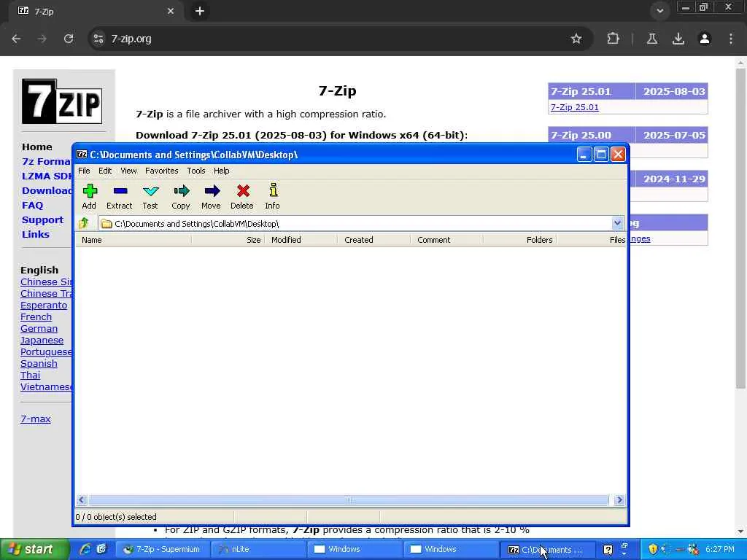Open the Help menu in 7-Zip
This screenshot has width=747, height=560.
221,171
